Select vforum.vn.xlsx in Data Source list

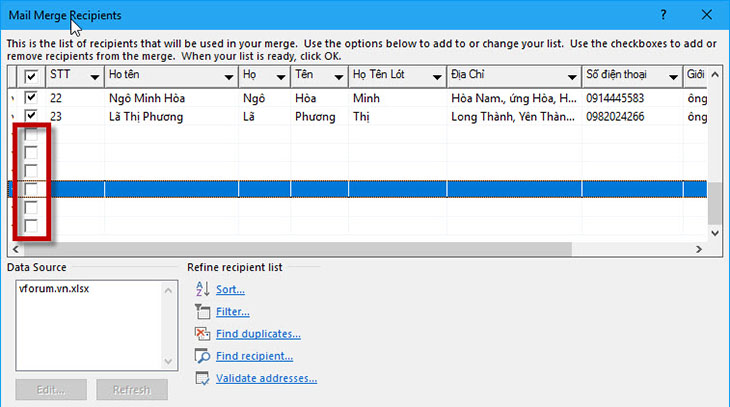(52, 288)
